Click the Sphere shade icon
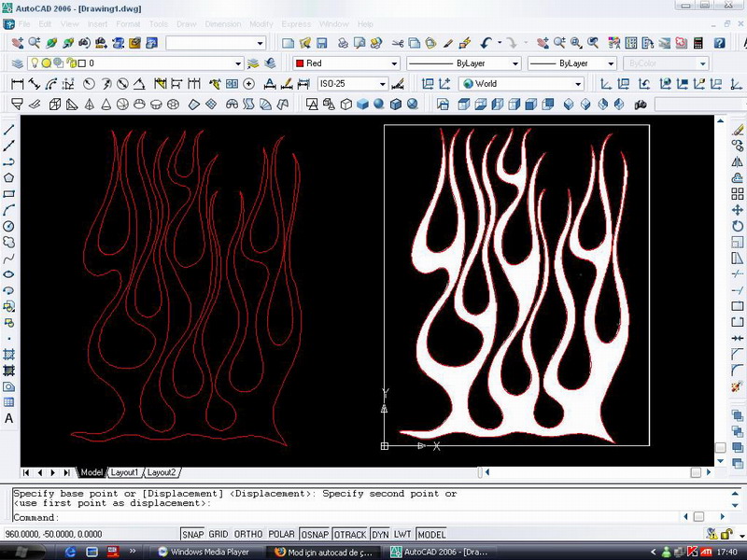 [x=379, y=104]
